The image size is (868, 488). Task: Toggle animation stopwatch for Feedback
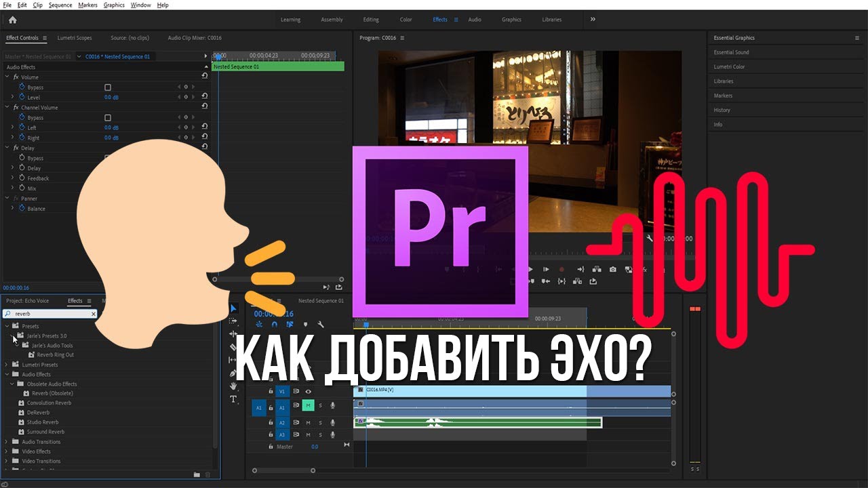click(22, 178)
